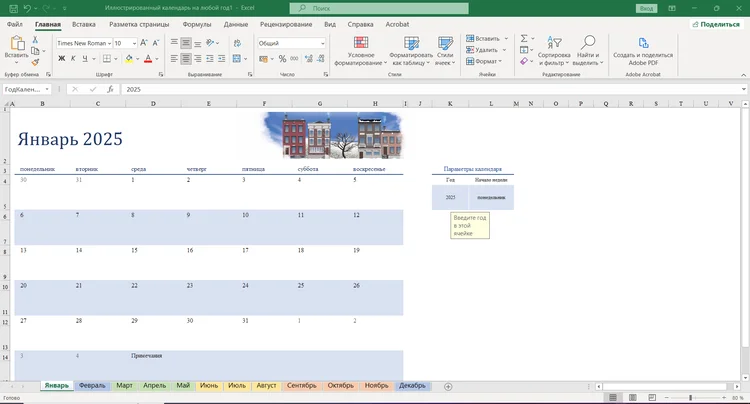Screen dimensions: 750x404
Task: Open the Format (Формат) cells menu
Action: pyautogui.click(x=484, y=61)
